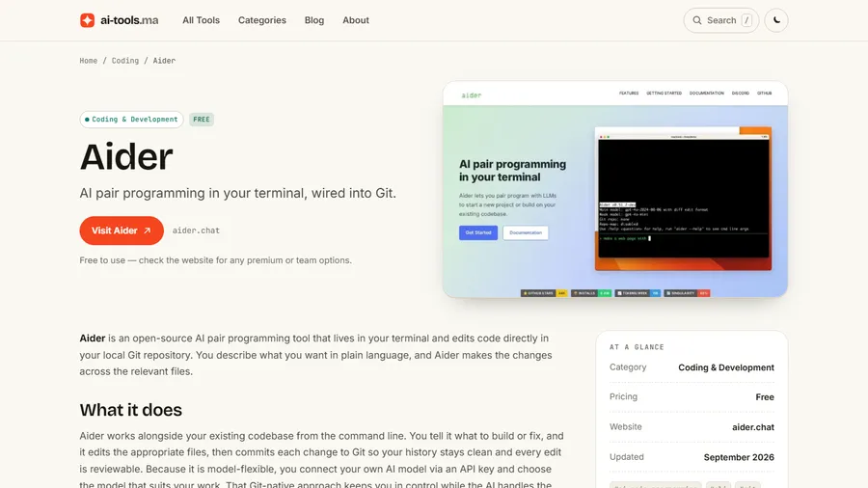Click the Category label in At a Glance
868x488 pixels.
click(x=628, y=367)
